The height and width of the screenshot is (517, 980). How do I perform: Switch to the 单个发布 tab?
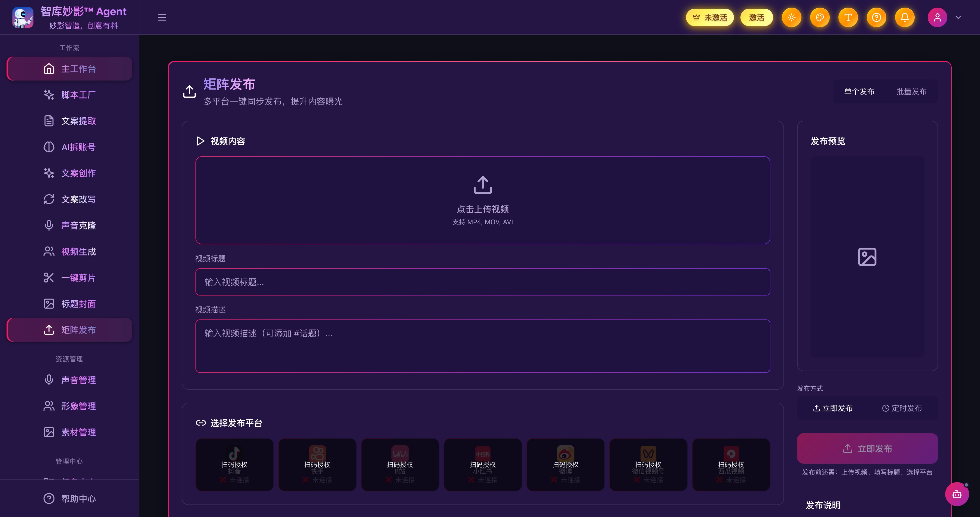(x=859, y=92)
